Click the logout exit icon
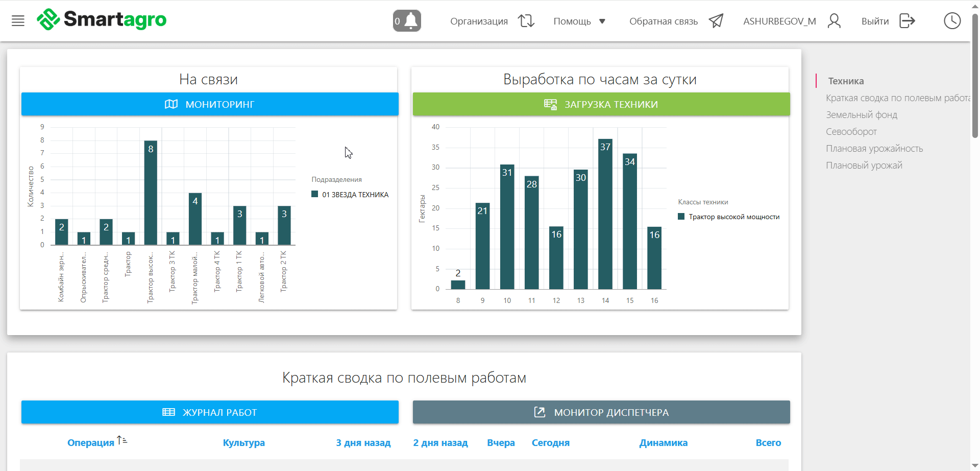The height and width of the screenshot is (471, 980). (x=907, y=21)
